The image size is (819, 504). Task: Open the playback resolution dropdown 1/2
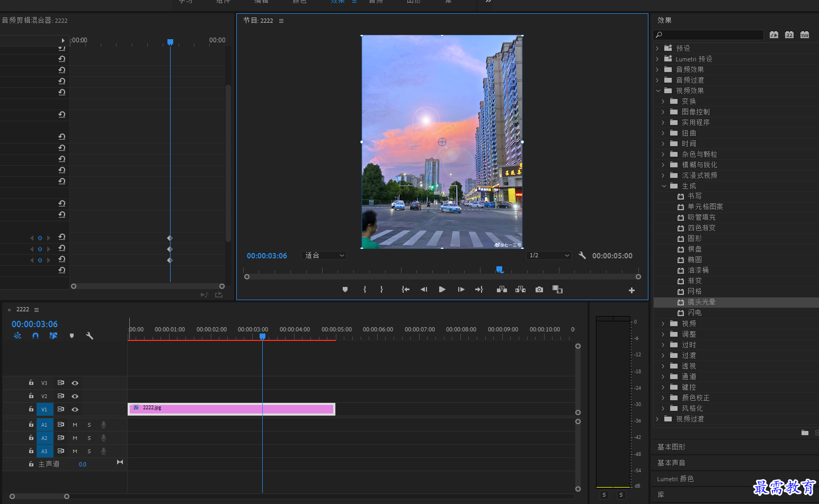tap(549, 255)
